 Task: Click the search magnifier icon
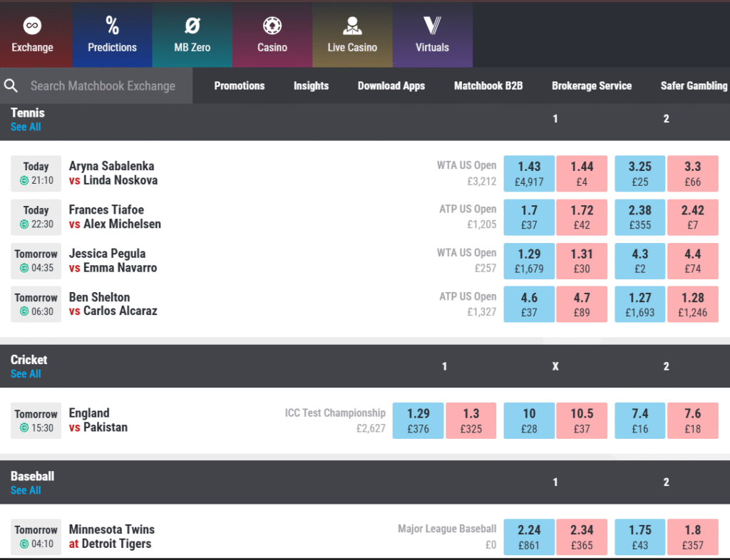(x=11, y=85)
